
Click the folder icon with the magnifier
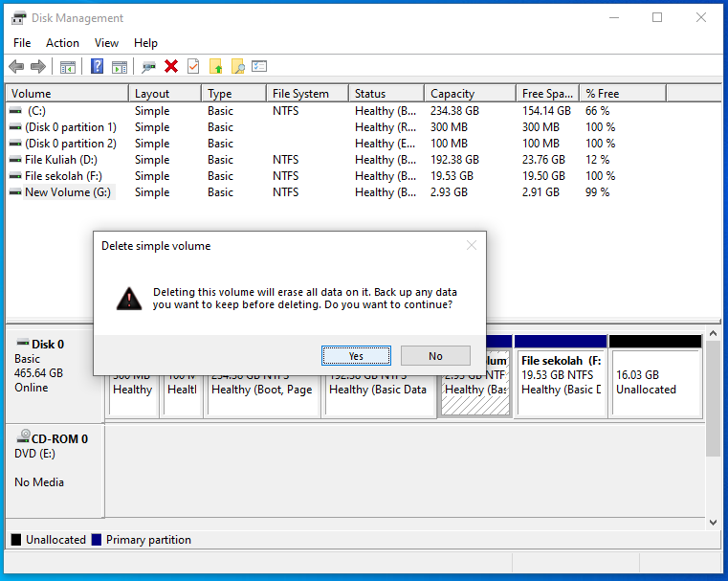237,66
